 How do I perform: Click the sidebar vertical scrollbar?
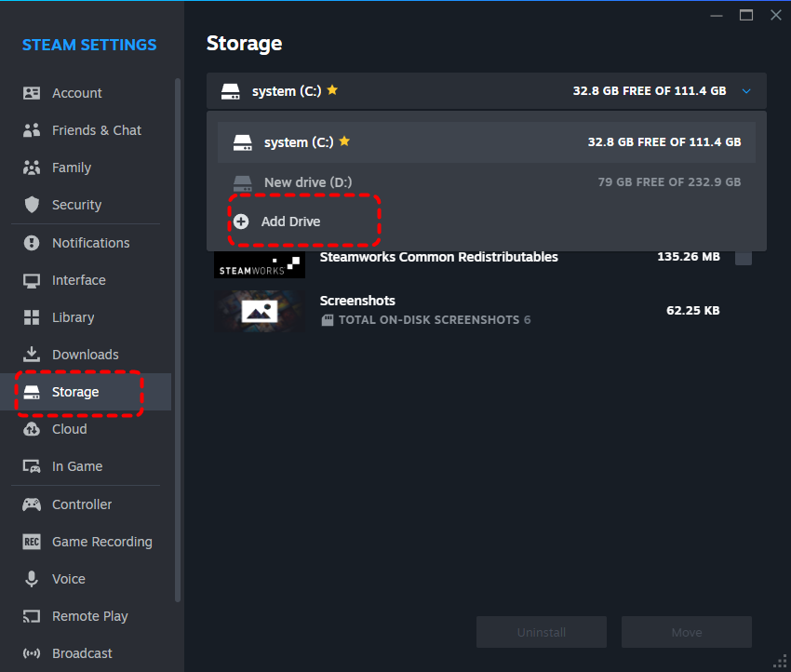178,335
